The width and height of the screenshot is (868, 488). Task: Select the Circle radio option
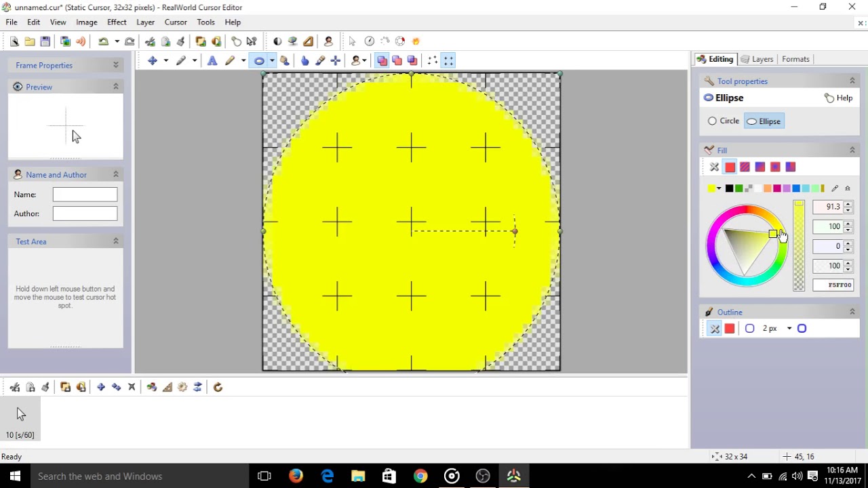723,121
